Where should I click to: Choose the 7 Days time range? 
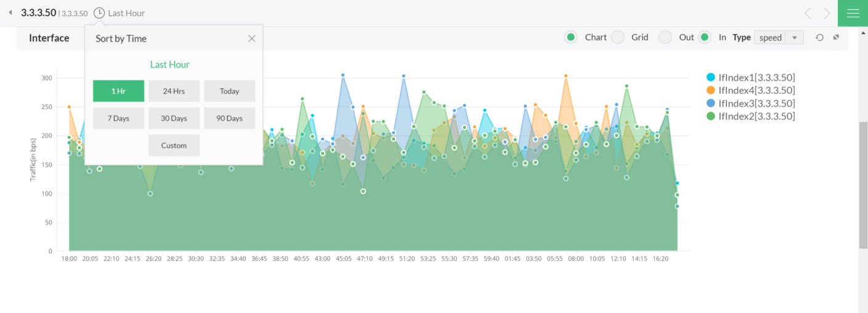pos(118,118)
